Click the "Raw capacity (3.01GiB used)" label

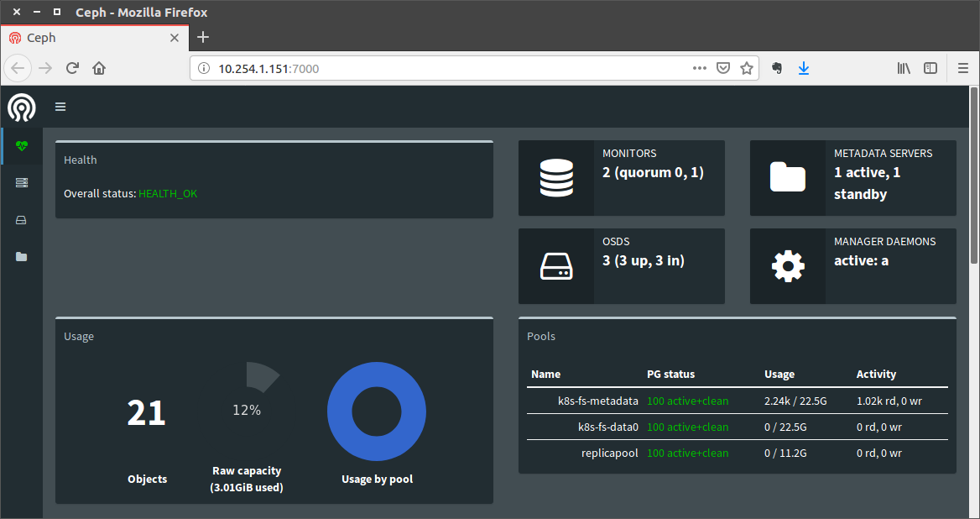click(x=247, y=479)
